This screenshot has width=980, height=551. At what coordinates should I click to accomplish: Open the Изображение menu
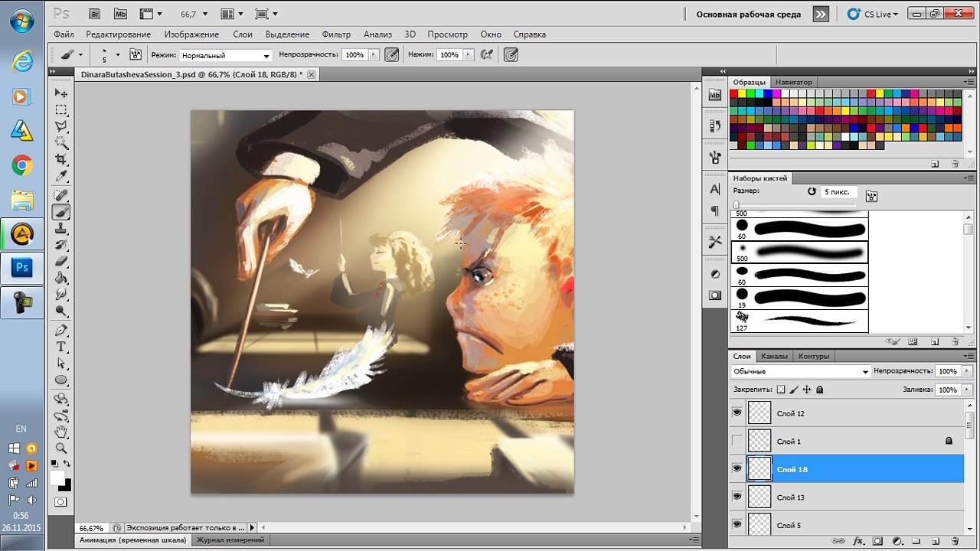click(191, 34)
